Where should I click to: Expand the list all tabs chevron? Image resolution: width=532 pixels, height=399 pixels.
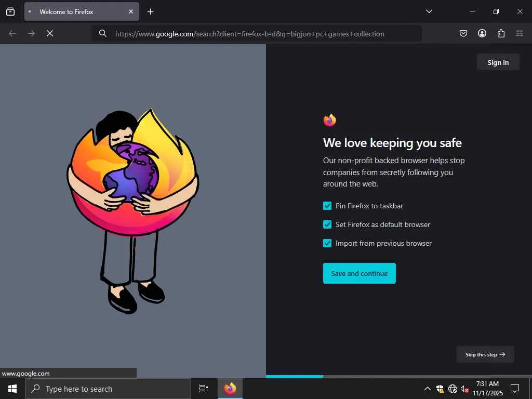(429, 11)
